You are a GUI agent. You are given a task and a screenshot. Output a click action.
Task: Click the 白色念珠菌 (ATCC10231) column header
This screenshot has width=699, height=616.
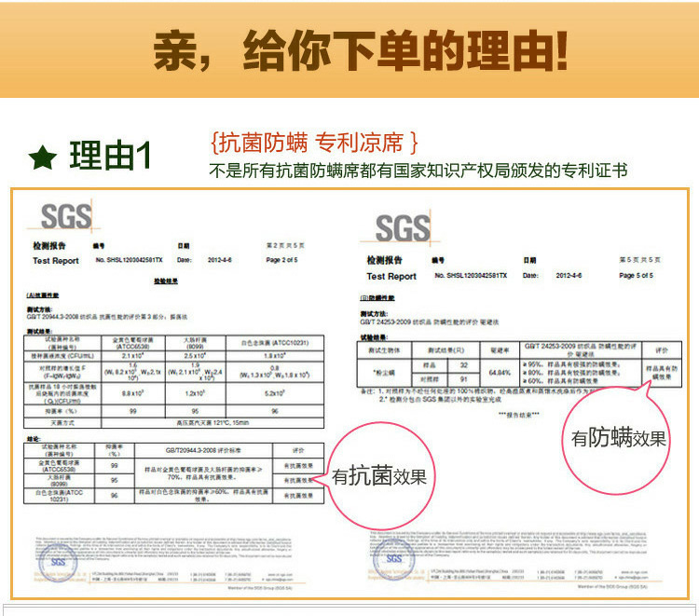[x=275, y=343]
